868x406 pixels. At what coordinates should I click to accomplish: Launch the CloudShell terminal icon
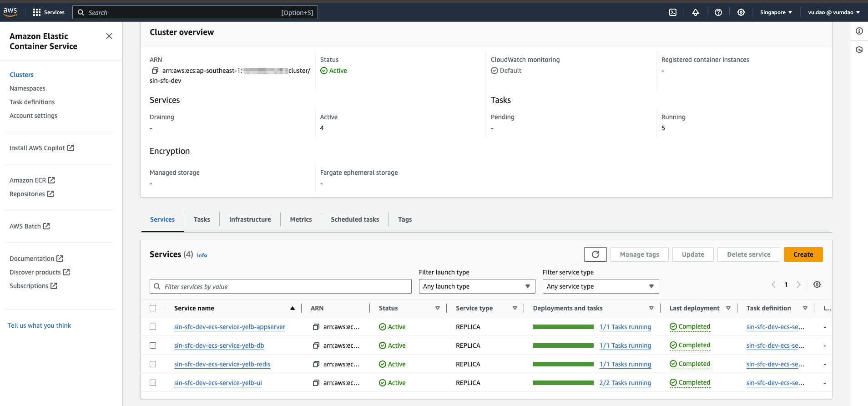click(x=673, y=12)
